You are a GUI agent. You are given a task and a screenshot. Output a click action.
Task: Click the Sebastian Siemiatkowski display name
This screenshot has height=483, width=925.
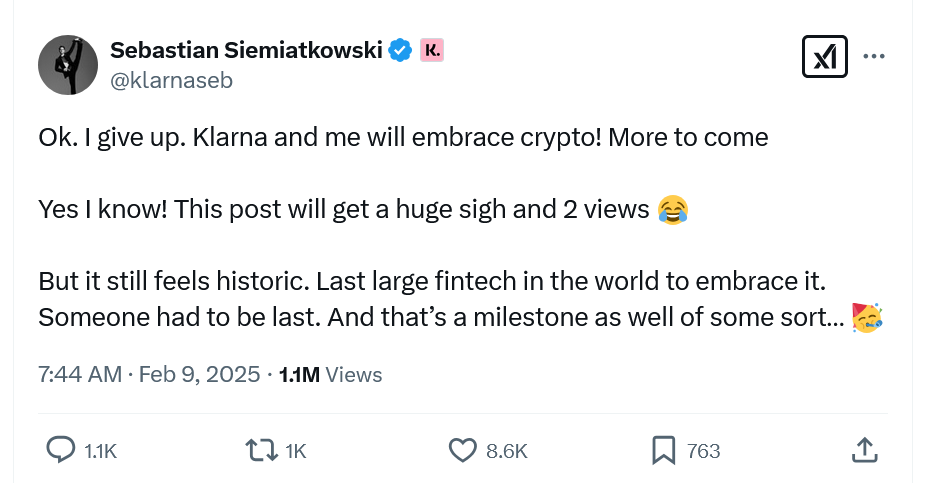[x=246, y=50]
